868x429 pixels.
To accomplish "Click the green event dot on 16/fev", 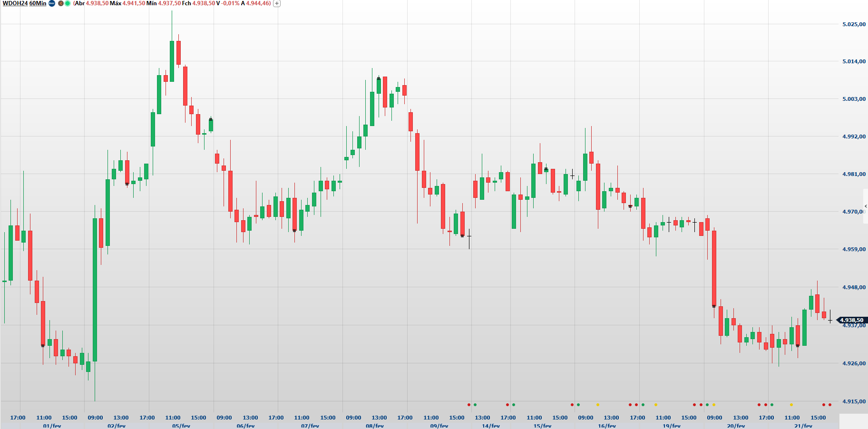I will [x=578, y=405].
